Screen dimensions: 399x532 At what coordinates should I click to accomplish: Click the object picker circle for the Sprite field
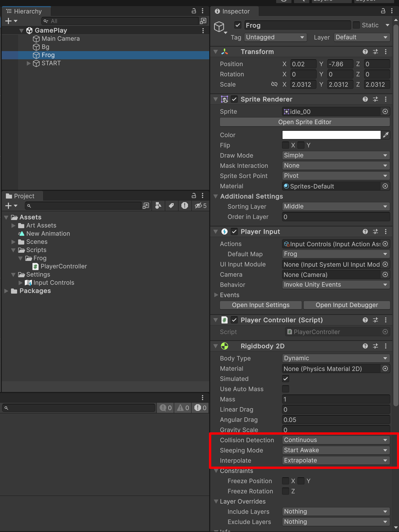click(x=385, y=111)
